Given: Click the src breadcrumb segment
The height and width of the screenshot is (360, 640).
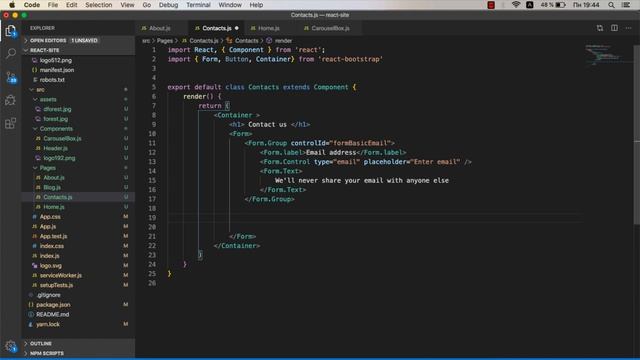Looking at the screenshot, I should (x=146, y=41).
